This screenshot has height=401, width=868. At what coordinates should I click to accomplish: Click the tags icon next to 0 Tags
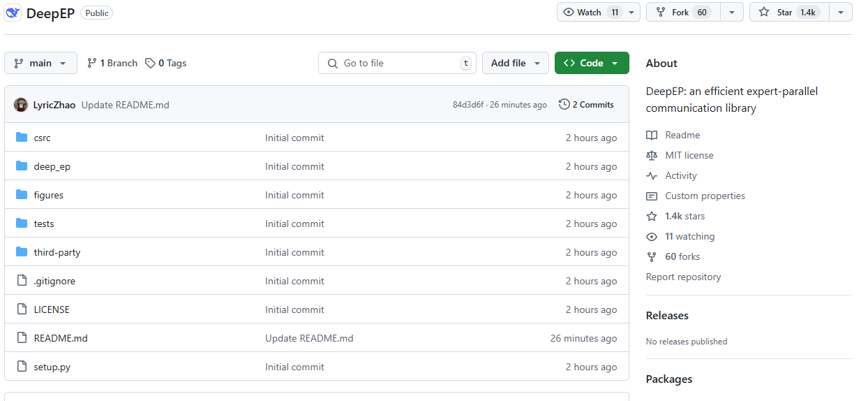pos(150,63)
